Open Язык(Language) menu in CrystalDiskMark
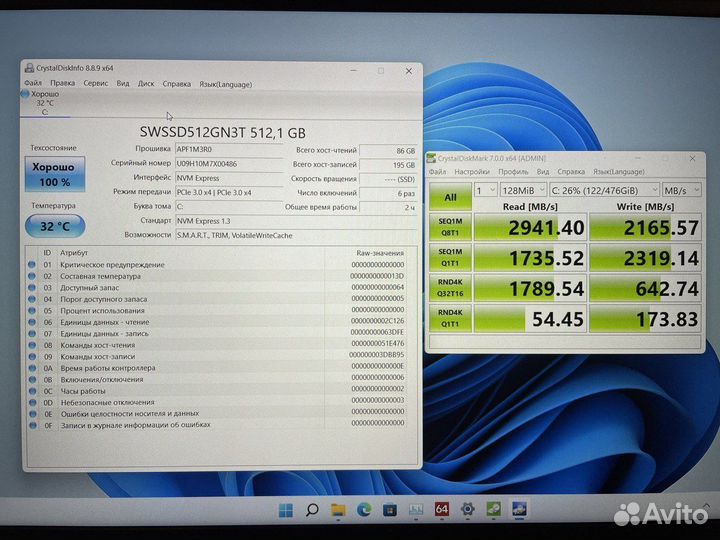The height and width of the screenshot is (540, 720). click(x=619, y=172)
